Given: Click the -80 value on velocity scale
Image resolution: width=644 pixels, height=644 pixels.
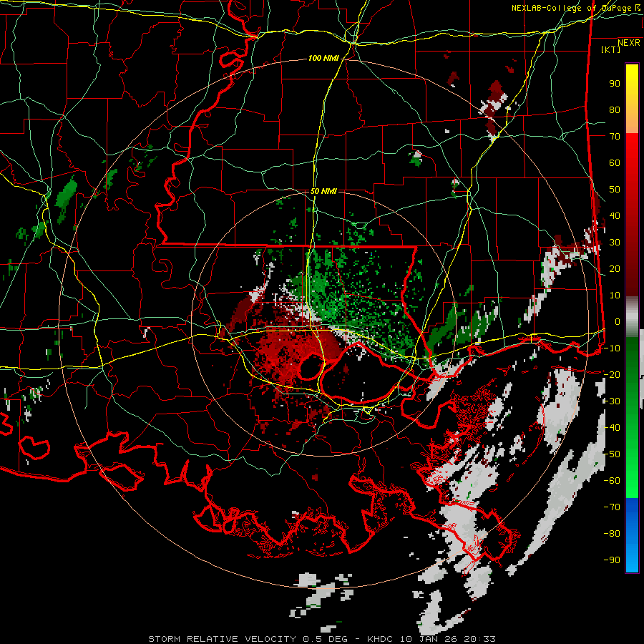Looking at the screenshot, I should pos(612,534).
